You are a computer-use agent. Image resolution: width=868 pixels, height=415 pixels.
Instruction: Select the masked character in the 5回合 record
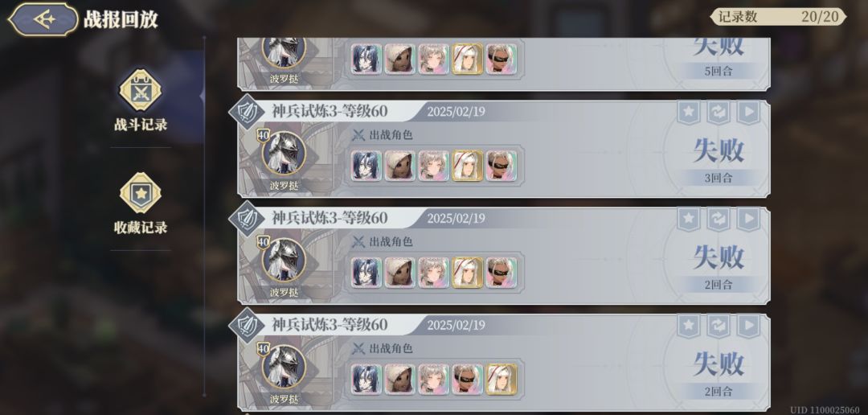[x=501, y=59]
